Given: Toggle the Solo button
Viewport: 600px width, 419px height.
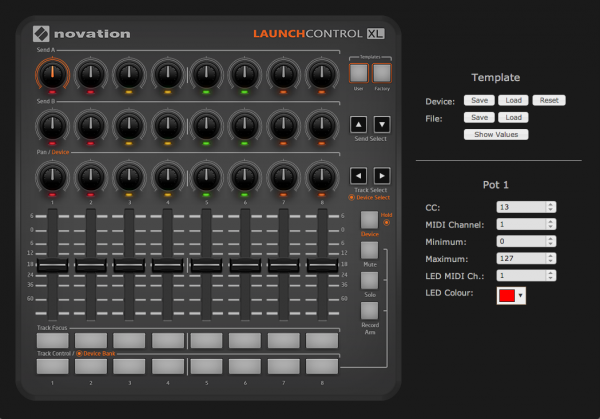Looking at the screenshot, I should (369, 280).
